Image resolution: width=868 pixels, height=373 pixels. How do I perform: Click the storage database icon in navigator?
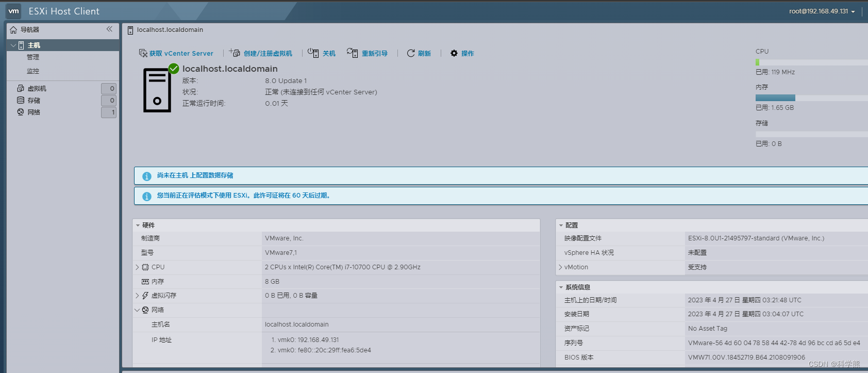pyautogui.click(x=21, y=100)
